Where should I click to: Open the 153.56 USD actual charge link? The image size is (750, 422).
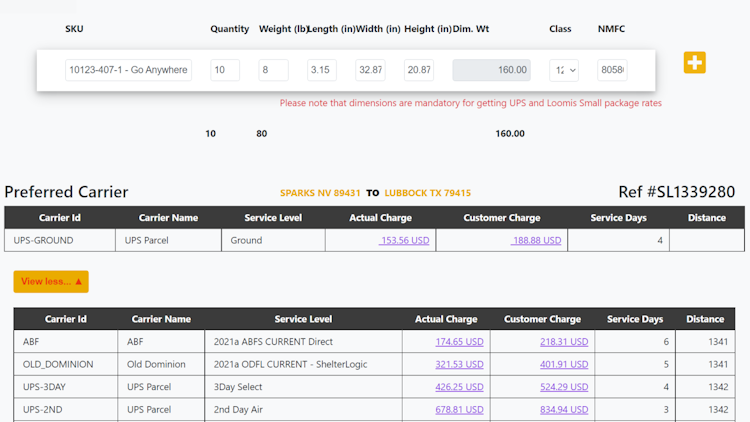[405, 240]
